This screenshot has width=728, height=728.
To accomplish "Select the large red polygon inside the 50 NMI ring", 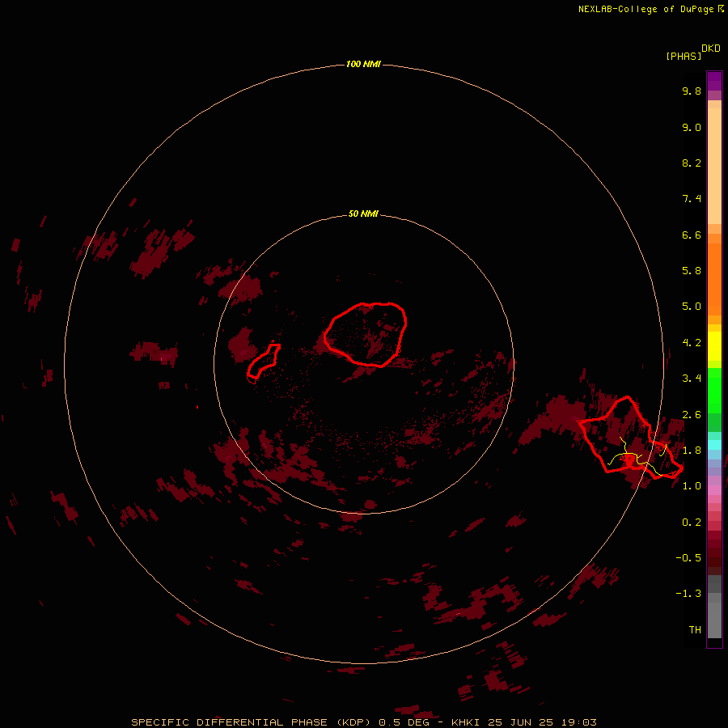I will coord(365,334).
